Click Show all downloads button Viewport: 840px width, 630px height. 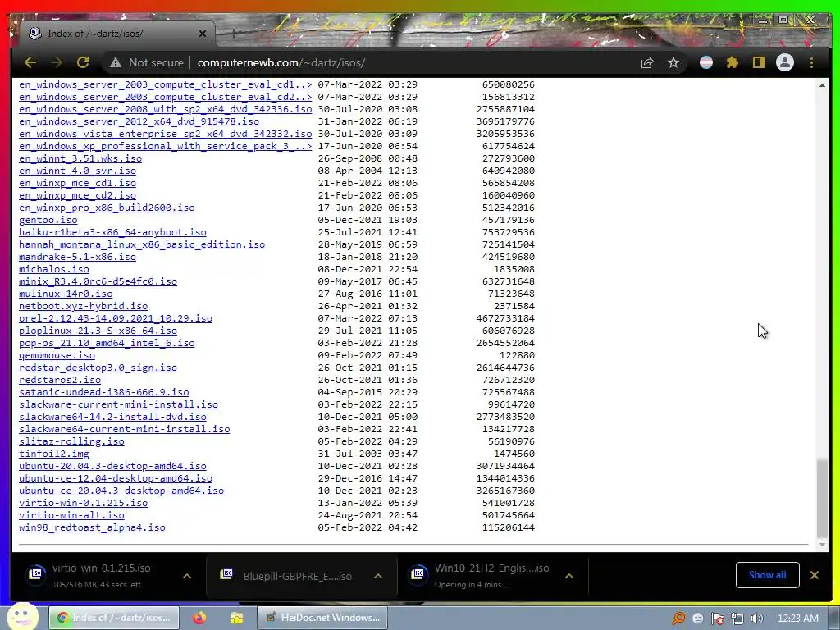coord(767,575)
